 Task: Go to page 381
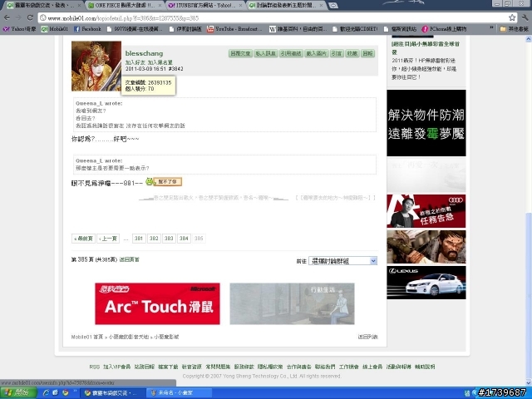click(139, 239)
